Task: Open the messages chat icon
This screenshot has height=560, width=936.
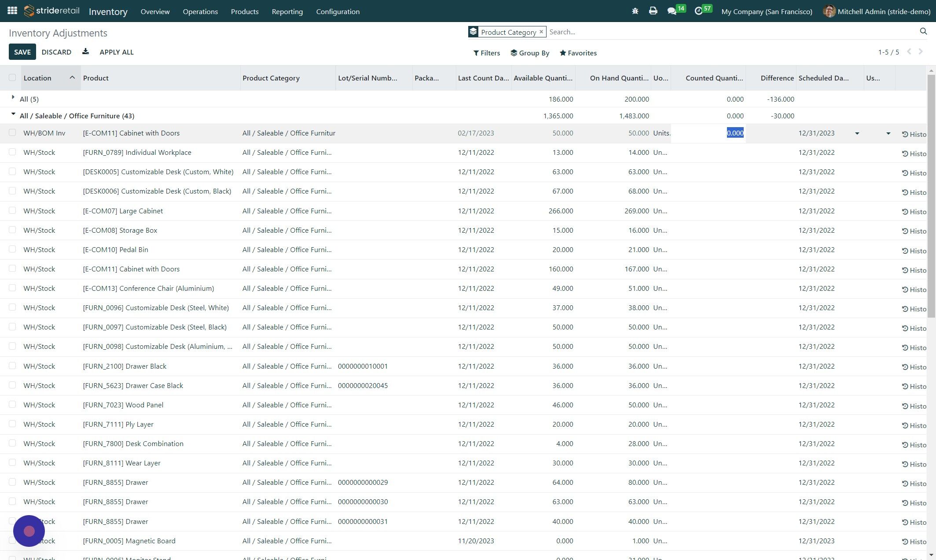Action: pyautogui.click(x=672, y=11)
